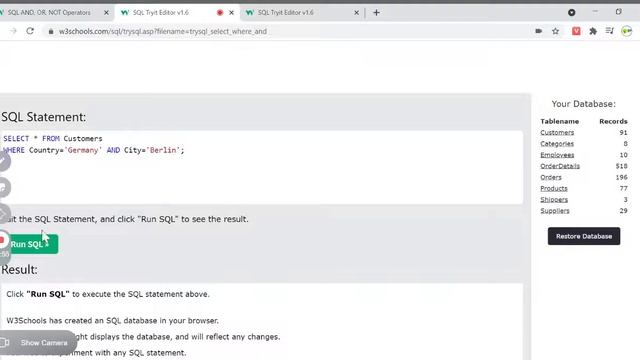Click Restore Database button

click(584, 236)
